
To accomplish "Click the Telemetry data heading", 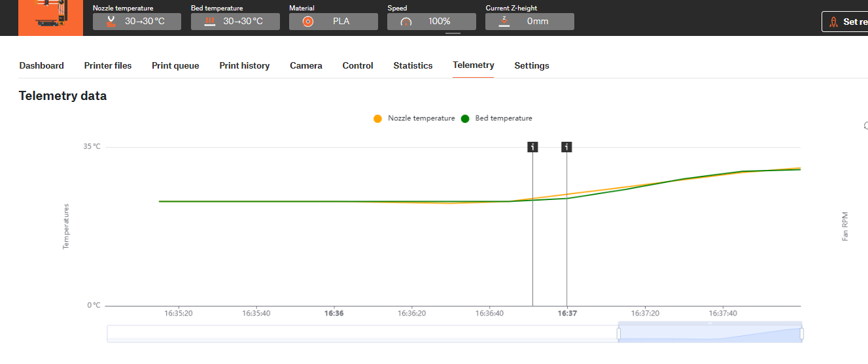I will click(63, 96).
